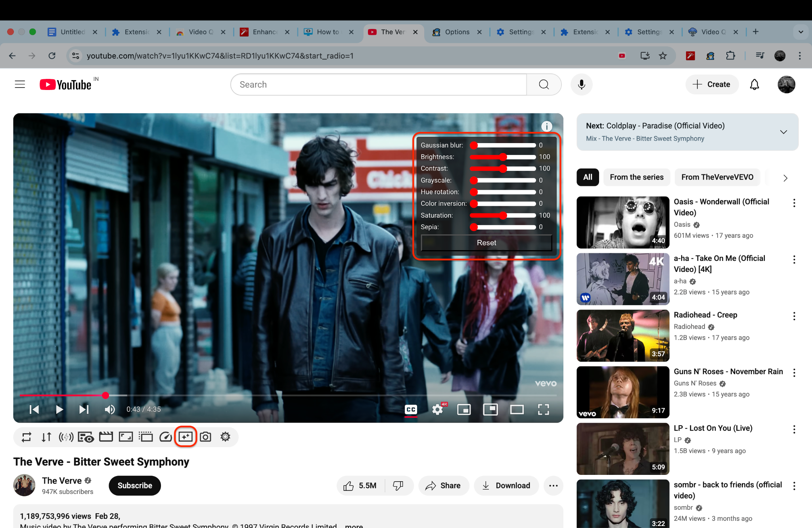Screen dimensions: 812x528
Task: Click the Color inversion slider handle
Action: click(x=474, y=204)
